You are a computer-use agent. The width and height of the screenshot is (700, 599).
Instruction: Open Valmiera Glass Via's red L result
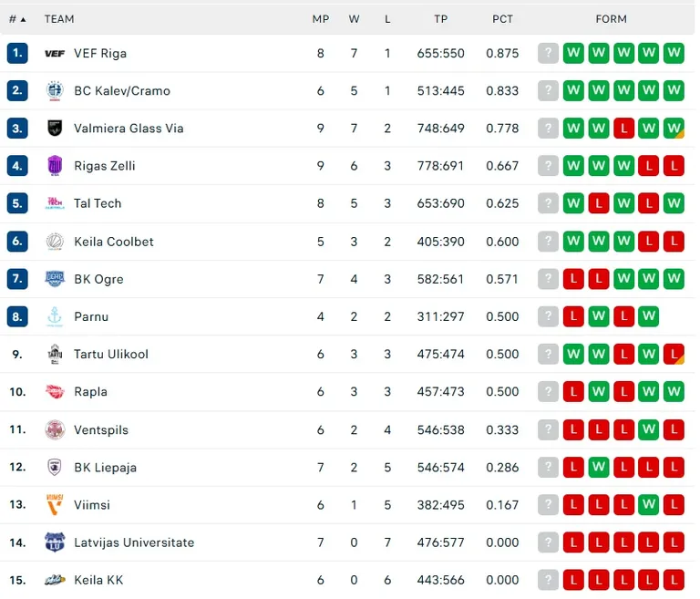pyautogui.click(x=623, y=129)
